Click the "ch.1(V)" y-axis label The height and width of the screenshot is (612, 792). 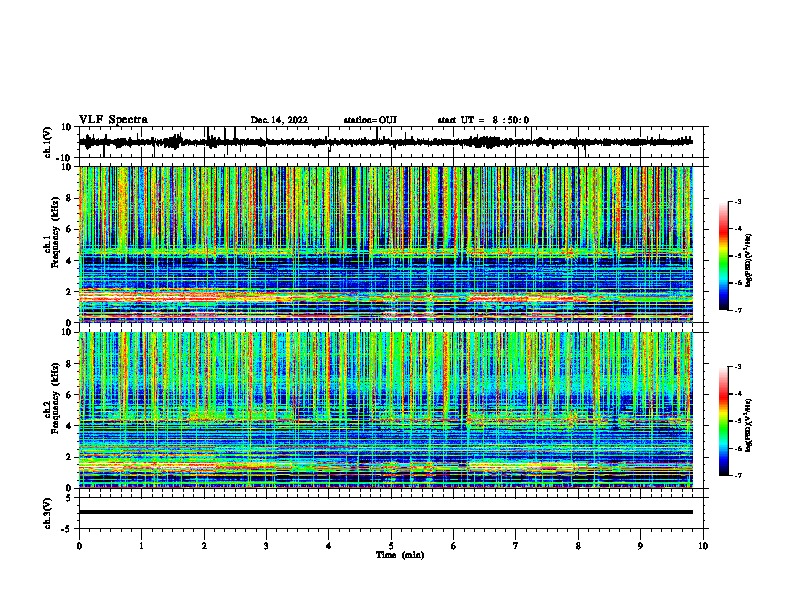pyautogui.click(x=48, y=142)
